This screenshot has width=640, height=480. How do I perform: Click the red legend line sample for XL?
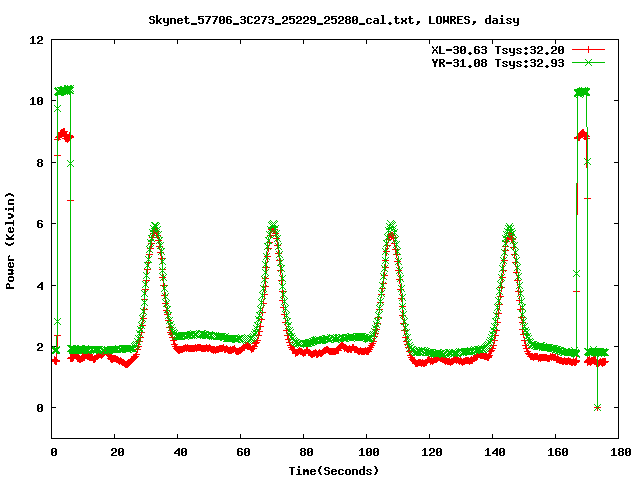pos(588,50)
